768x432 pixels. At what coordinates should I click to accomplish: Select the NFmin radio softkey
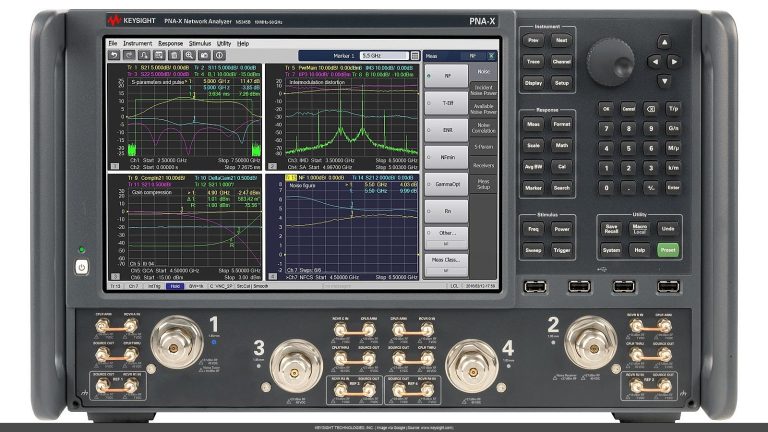pos(446,157)
